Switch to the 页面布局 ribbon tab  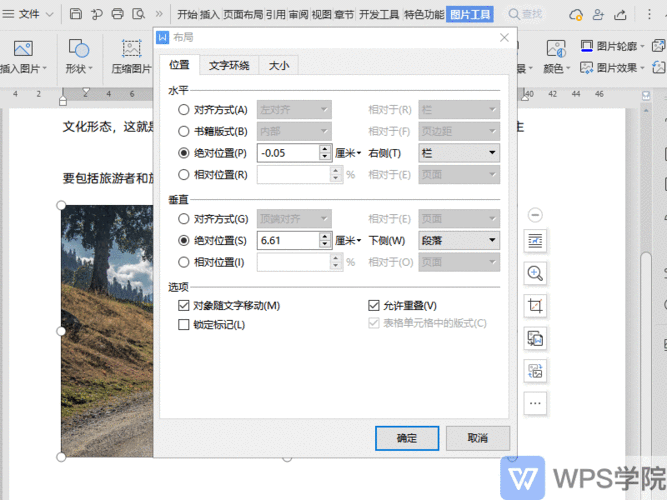point(243,15)
